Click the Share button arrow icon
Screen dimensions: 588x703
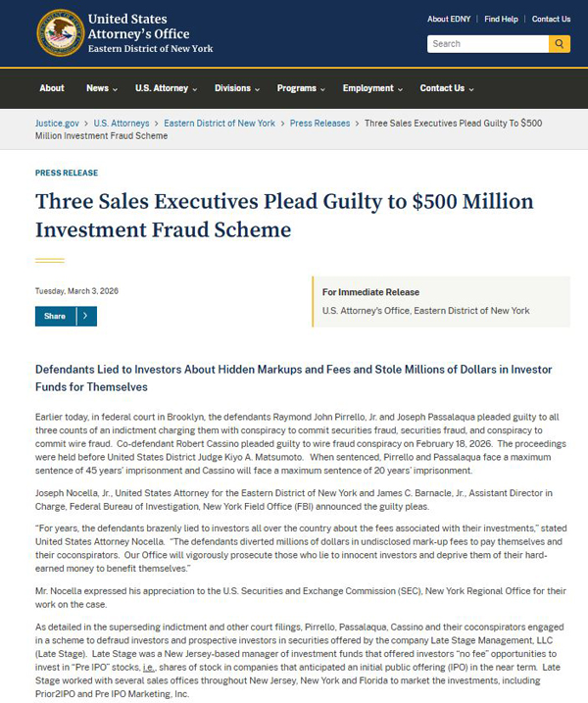coord(85,317)
